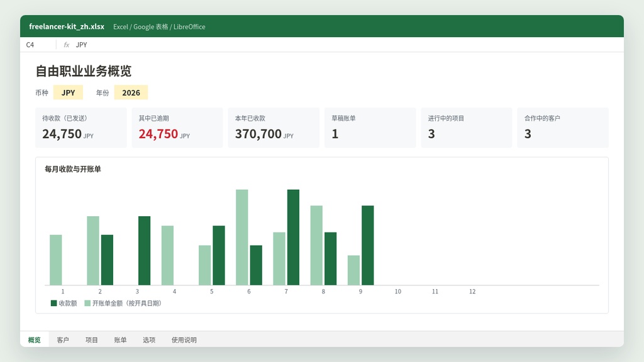Open the 客户 sheet tab
Screen dimensions: 644x362
[63, 340]
